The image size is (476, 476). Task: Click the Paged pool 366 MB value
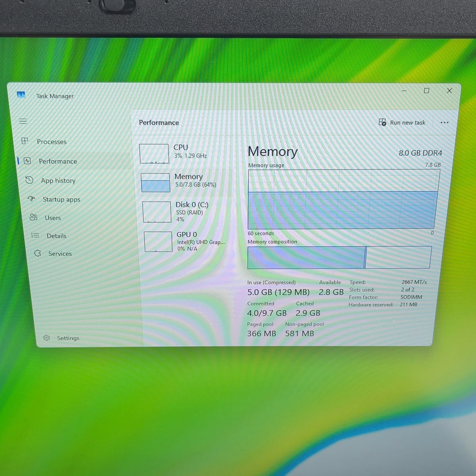pyautogui.click(x=261, y=334)
